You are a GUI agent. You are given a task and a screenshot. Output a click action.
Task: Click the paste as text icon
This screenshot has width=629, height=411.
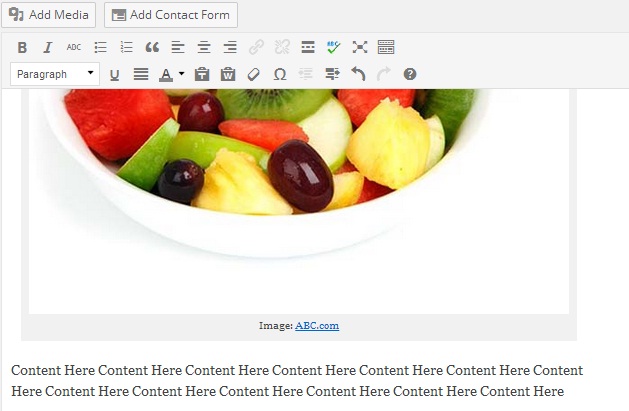click(202, 74)
